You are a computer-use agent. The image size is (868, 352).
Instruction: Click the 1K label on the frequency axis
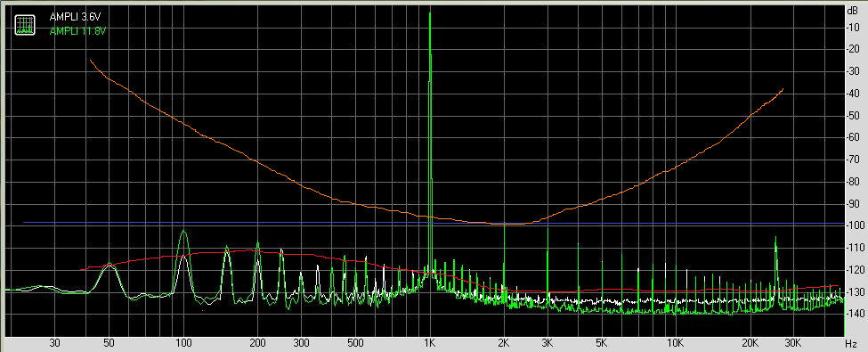tap(430, 342)
